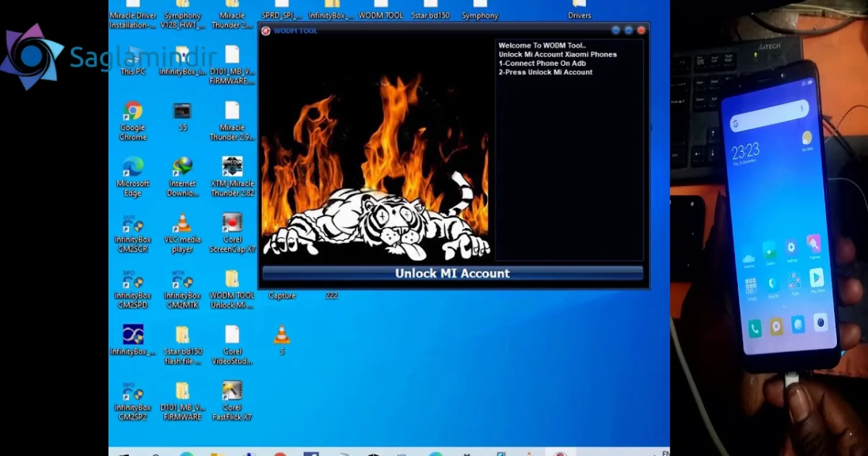868x456 pixels.
Task: Select VLC cone icon labeled 5
Action: click(x=282, y=340)
